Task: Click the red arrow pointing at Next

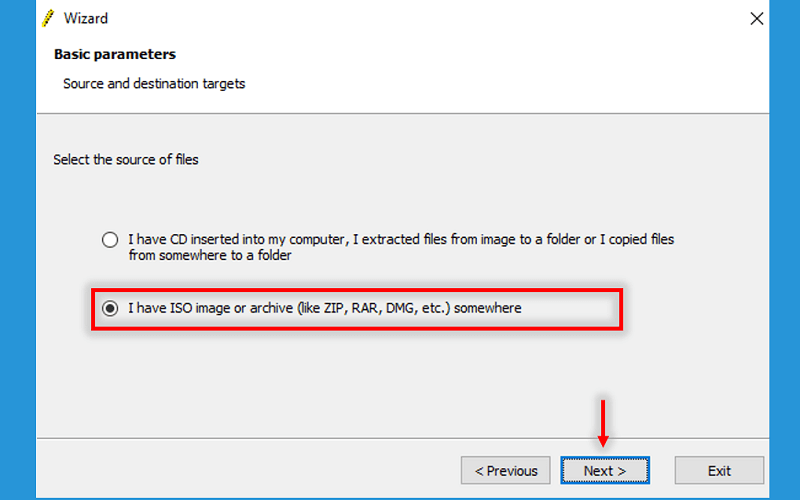Action: point(603,423)
